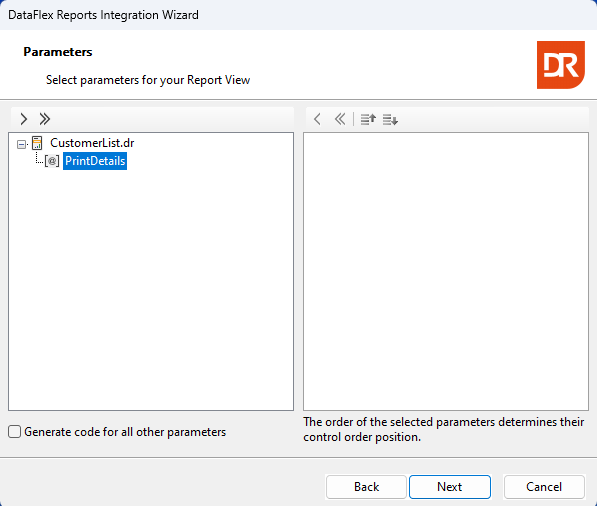Add all parameters with double right chevron

tap(45, 119)
